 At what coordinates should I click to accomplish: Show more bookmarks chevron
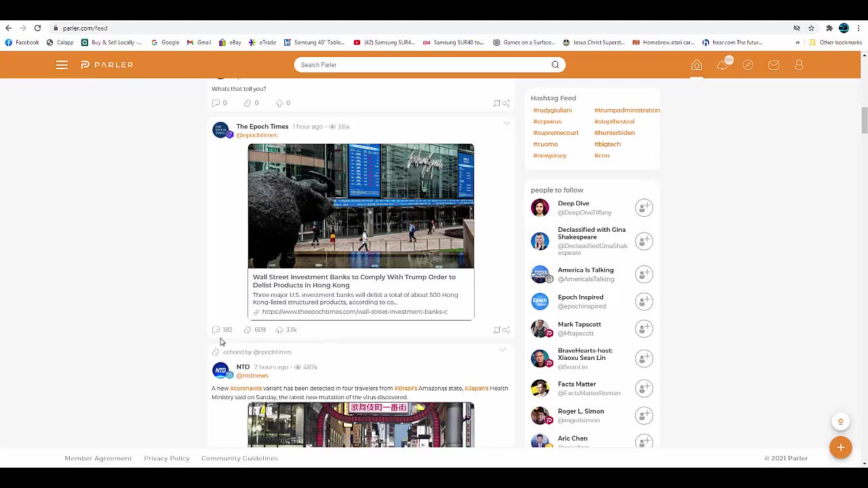pos(797,42)
